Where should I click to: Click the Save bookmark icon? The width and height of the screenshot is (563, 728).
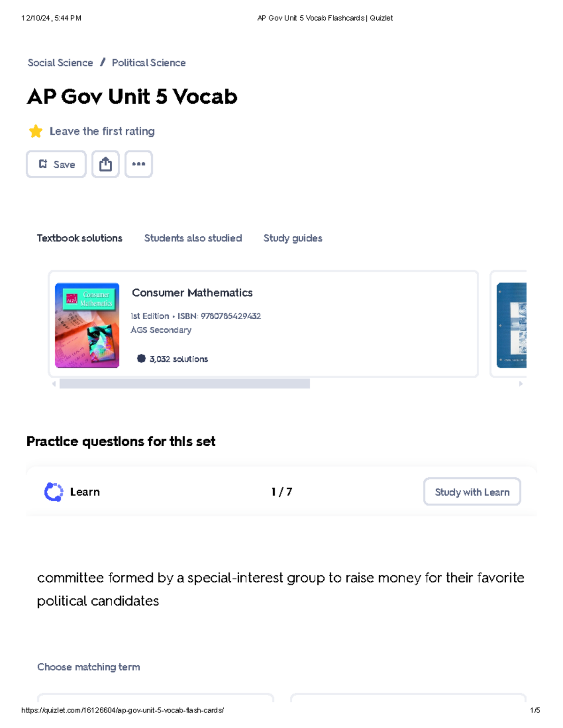(x=43, y=164)
